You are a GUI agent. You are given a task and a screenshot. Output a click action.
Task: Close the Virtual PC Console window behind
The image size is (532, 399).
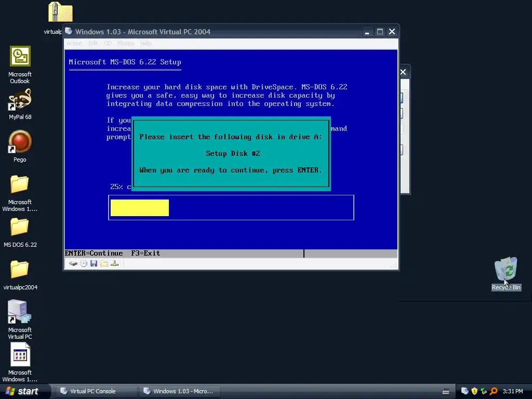coord(403,72)
